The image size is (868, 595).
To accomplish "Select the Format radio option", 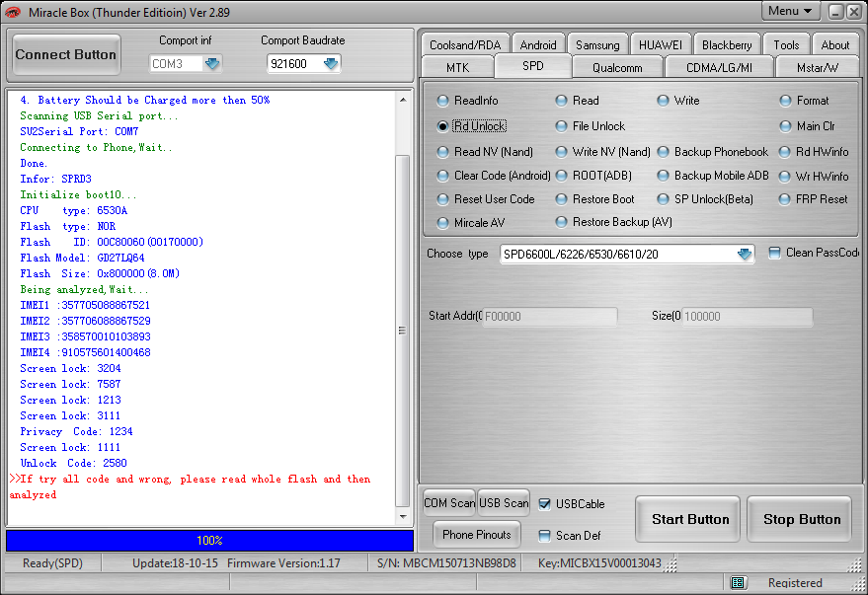I will 785,101.
